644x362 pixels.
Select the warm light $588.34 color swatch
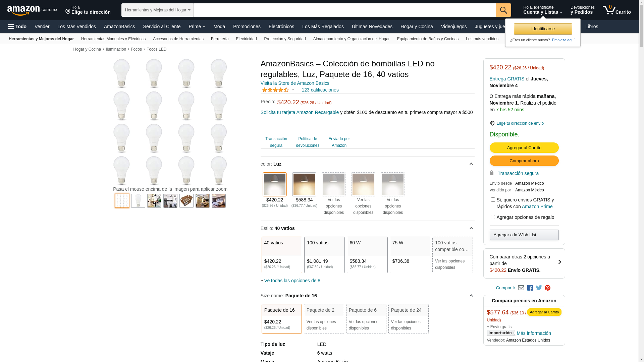(x=304, y=185)
